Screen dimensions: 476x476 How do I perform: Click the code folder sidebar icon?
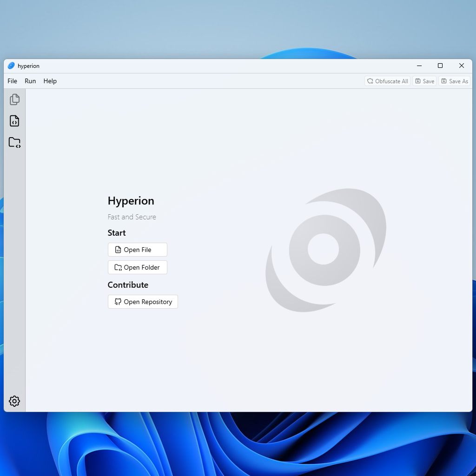[x=14, y=142]
